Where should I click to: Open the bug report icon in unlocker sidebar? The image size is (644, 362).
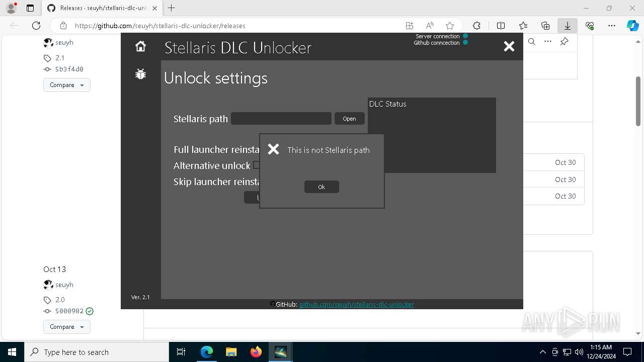pyautogui.click(x=140, y=74)
